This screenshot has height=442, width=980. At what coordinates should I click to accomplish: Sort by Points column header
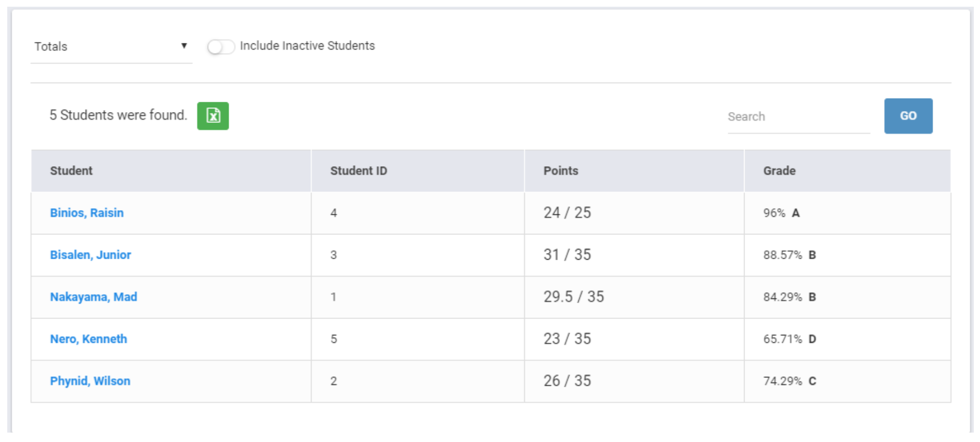pyautogui.click(x=560, y=171)
